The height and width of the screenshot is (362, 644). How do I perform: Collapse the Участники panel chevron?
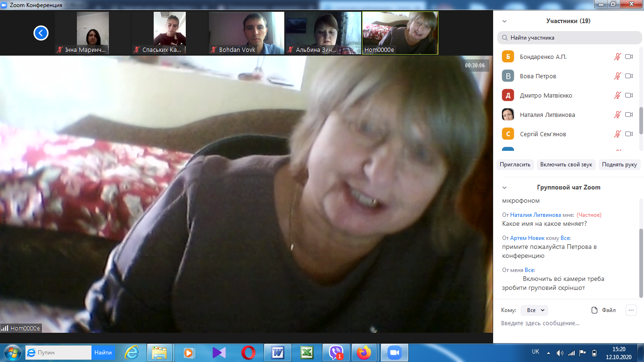click(x=504, y=21)
